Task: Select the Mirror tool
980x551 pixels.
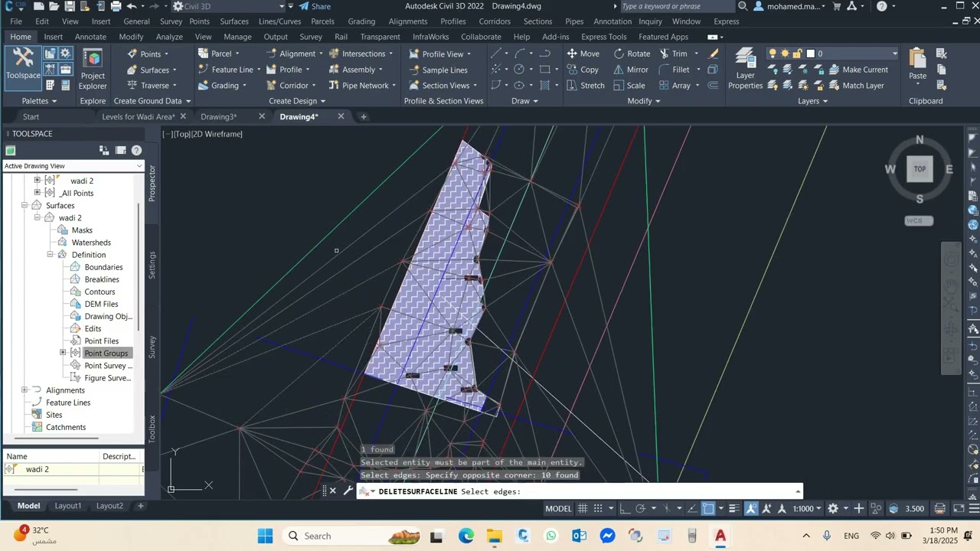Action: [631, 70]
